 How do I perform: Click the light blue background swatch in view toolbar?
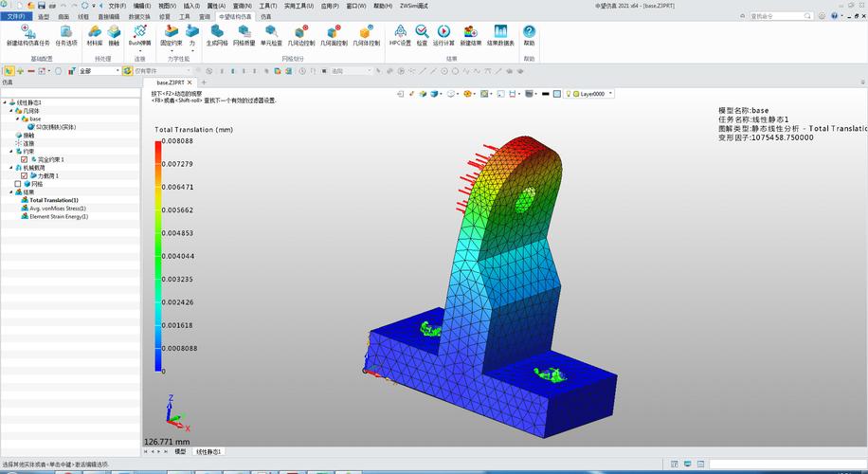click(557, 94)
